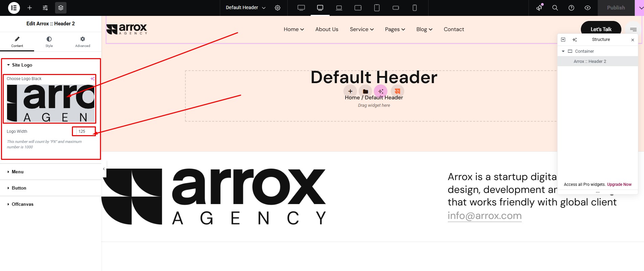Click the Edit Arrox :: Header 2 panel title

pos(51,24)
